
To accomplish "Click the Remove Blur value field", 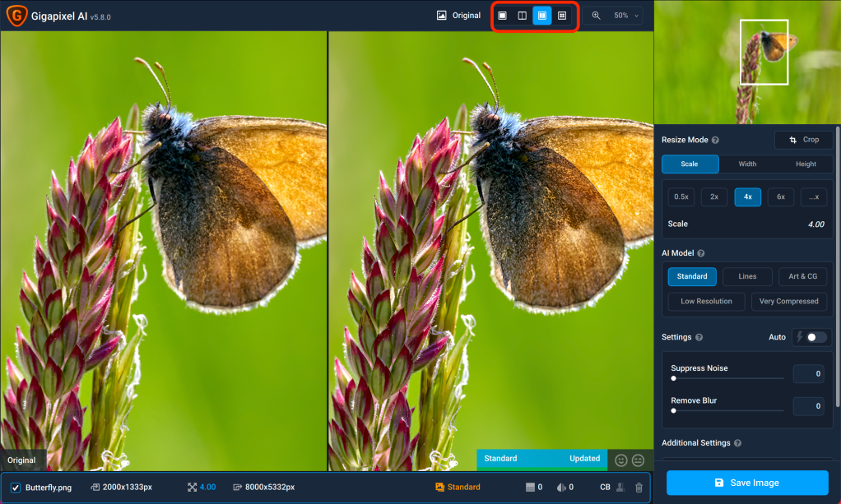I will [x=808, y=407].
